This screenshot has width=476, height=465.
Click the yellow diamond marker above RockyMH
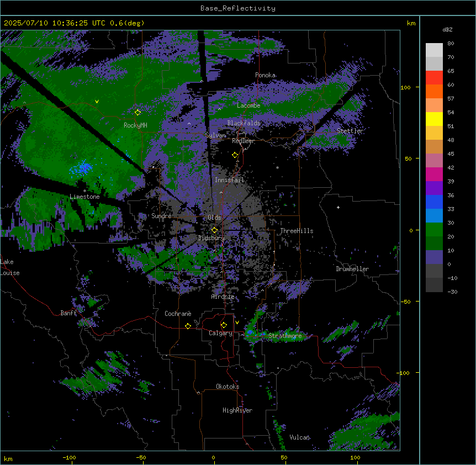coord(137,113)
